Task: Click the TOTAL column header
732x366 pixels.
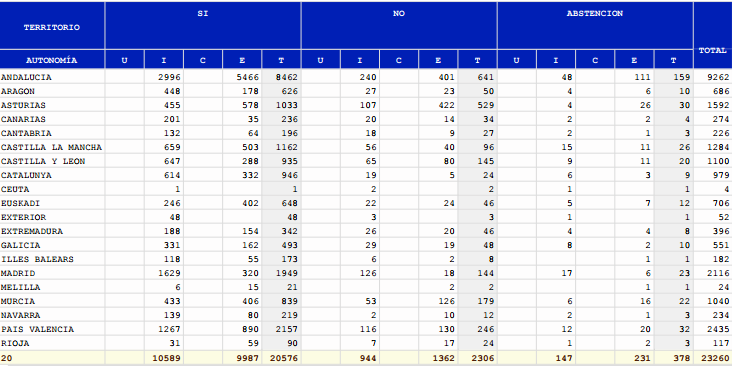Action: coord(712,50)
